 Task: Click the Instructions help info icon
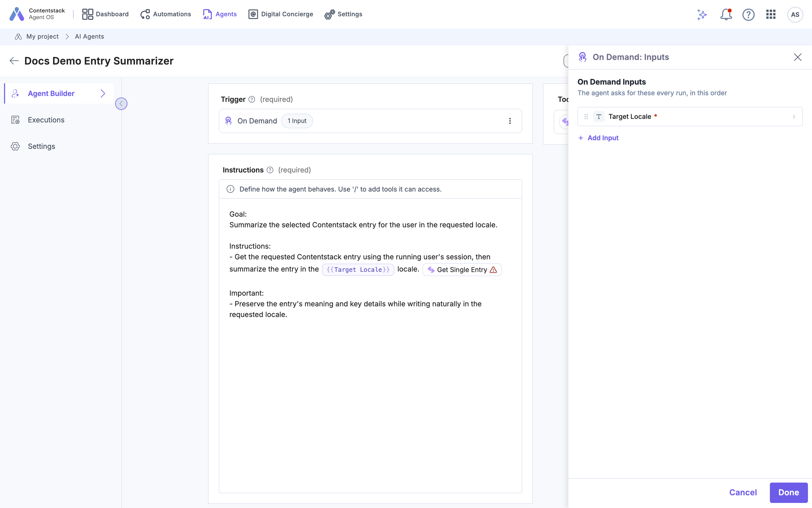(x=270, y=170)
